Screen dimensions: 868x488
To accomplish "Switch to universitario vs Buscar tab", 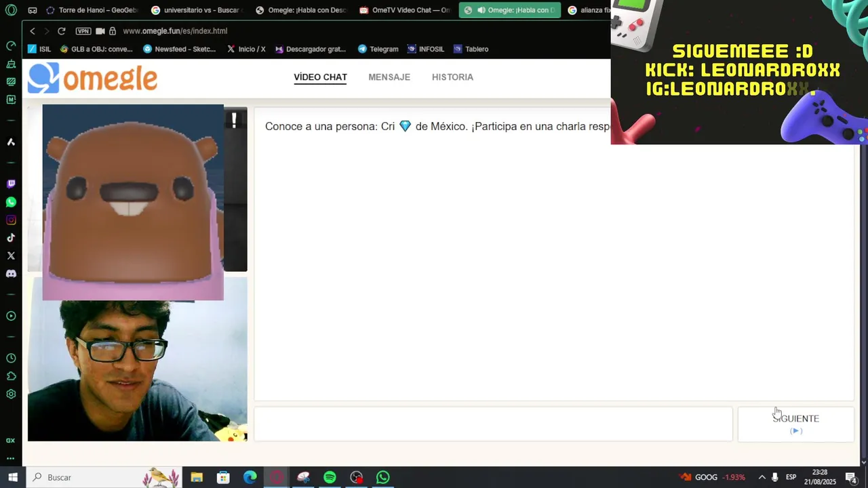I will tap(197, 10).
